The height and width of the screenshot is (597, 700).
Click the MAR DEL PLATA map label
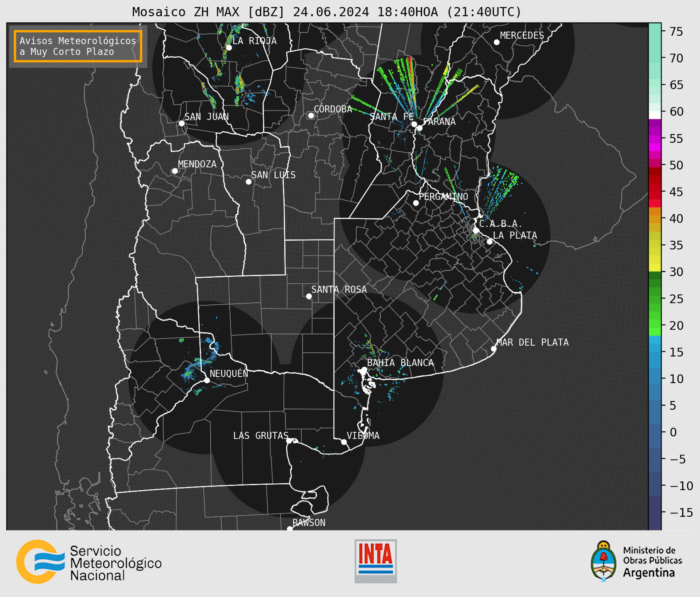point(532,343)
